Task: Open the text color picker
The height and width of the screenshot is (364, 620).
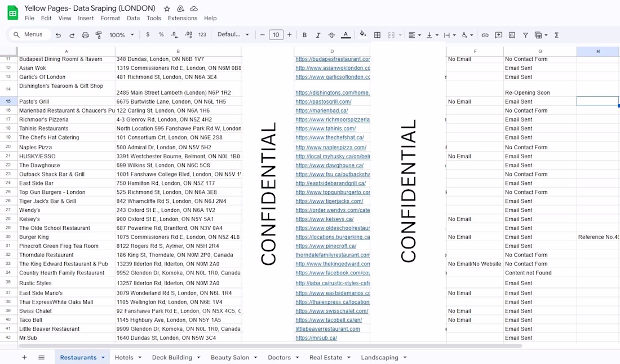Action: (x=346, y=35)
